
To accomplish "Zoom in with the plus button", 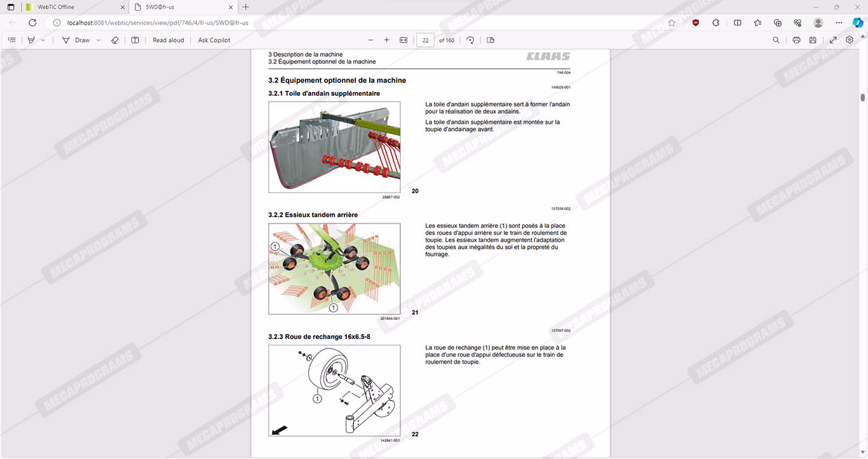I will point(386,40).
